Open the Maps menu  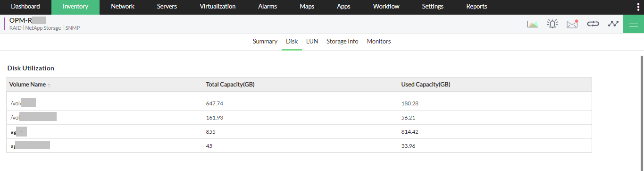click(x=307, y=7)
